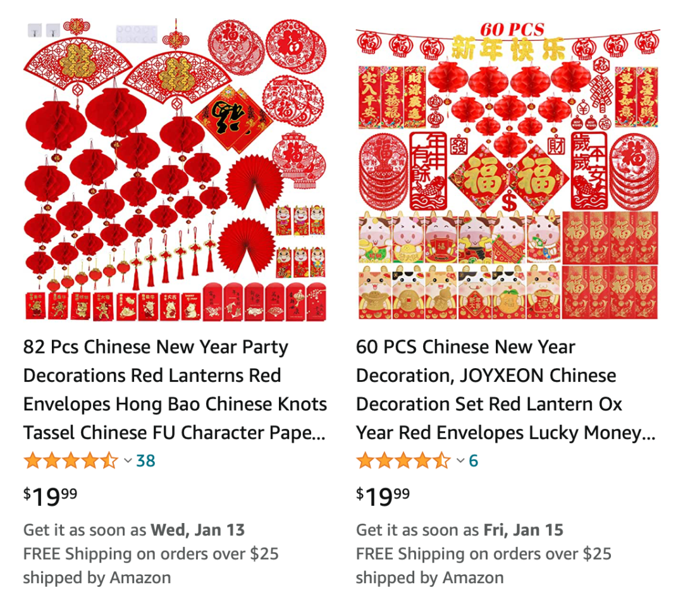
Task: Click the Wed, Jan 13 delivery text
Action: click(x=198, y=530)
